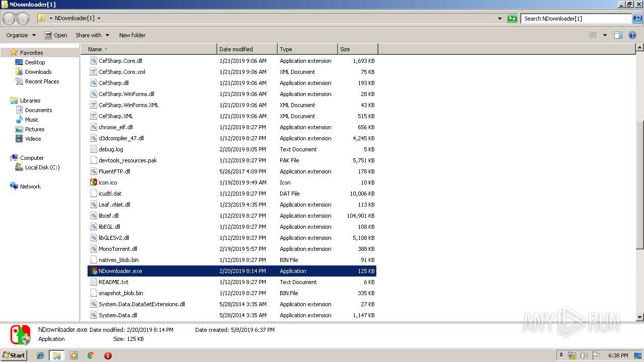Image resolution: width=644 pixels, height=362 pixels.
Task: Click the change view icon
Action: click(x=593, y=35)
